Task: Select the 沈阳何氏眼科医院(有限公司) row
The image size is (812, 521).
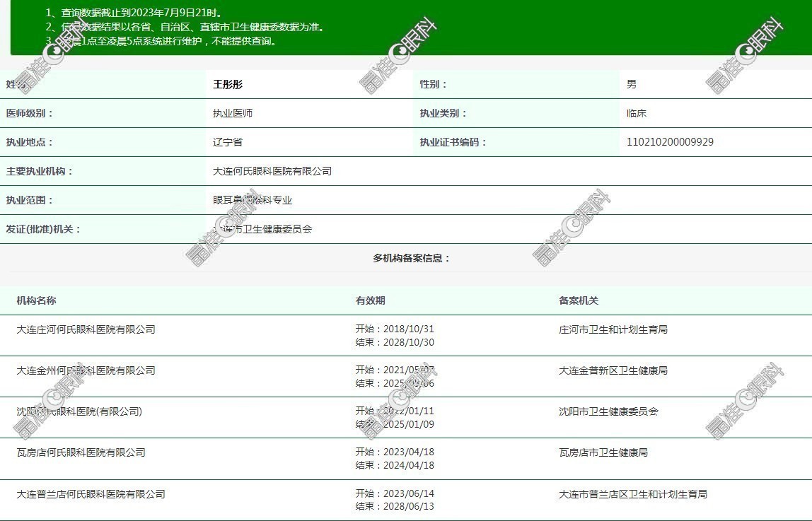Action: [79, 412]
